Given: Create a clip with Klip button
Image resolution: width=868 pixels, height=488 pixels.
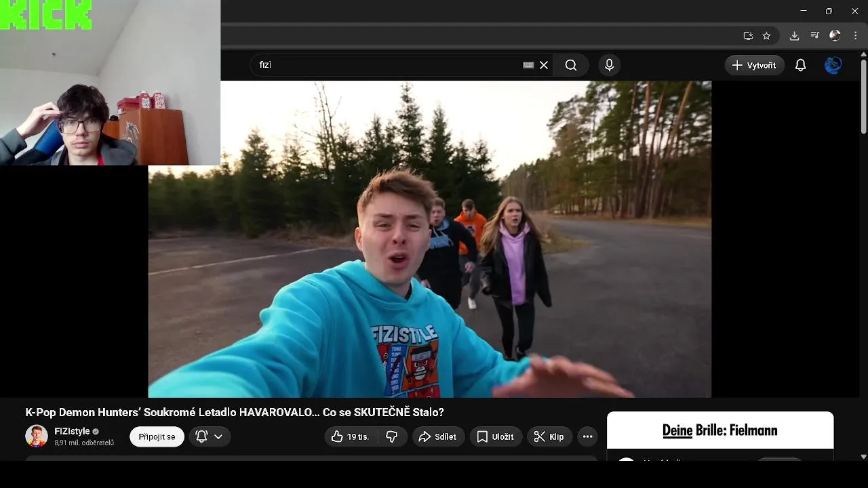Looking at the screenshot, I should click(x=549, y=437).
